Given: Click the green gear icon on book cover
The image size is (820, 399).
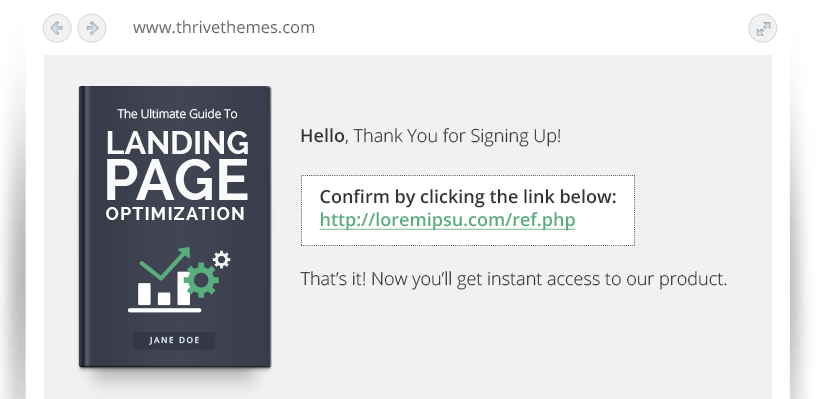Looking at the screenshot, I should pos(201,280).
